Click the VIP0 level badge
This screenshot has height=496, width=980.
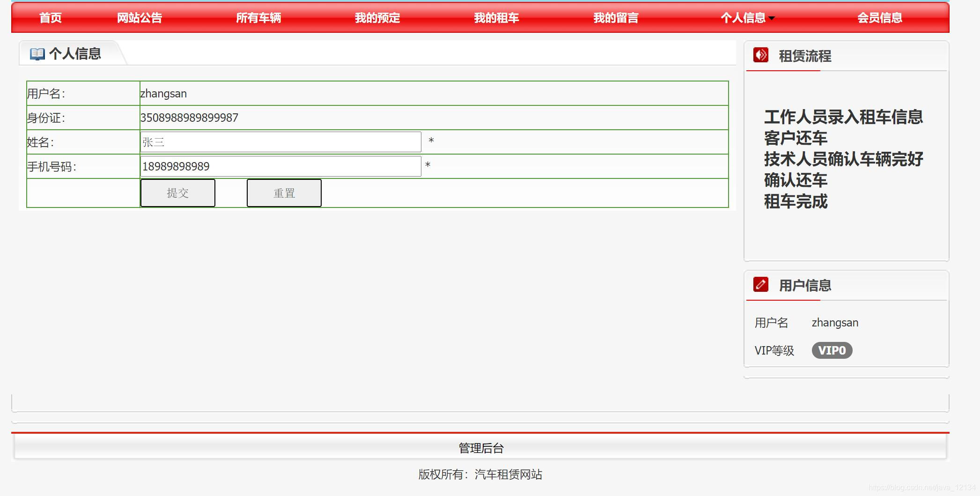(832, 350)
